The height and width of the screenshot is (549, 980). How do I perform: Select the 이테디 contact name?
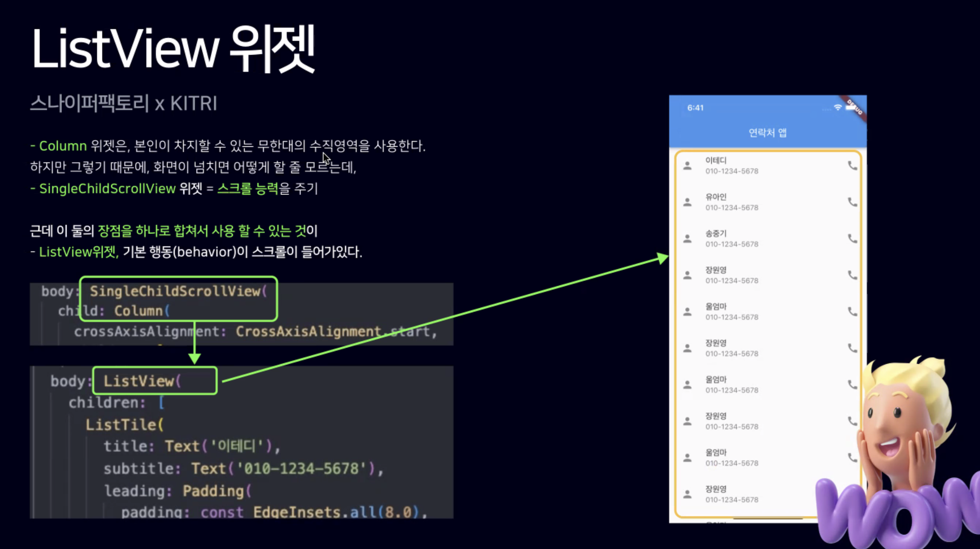[716, 160]
